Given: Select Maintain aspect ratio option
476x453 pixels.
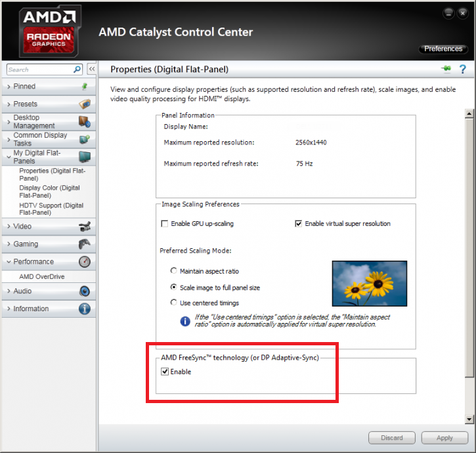Looking at the screenshot, I should [x=173, y=270].
